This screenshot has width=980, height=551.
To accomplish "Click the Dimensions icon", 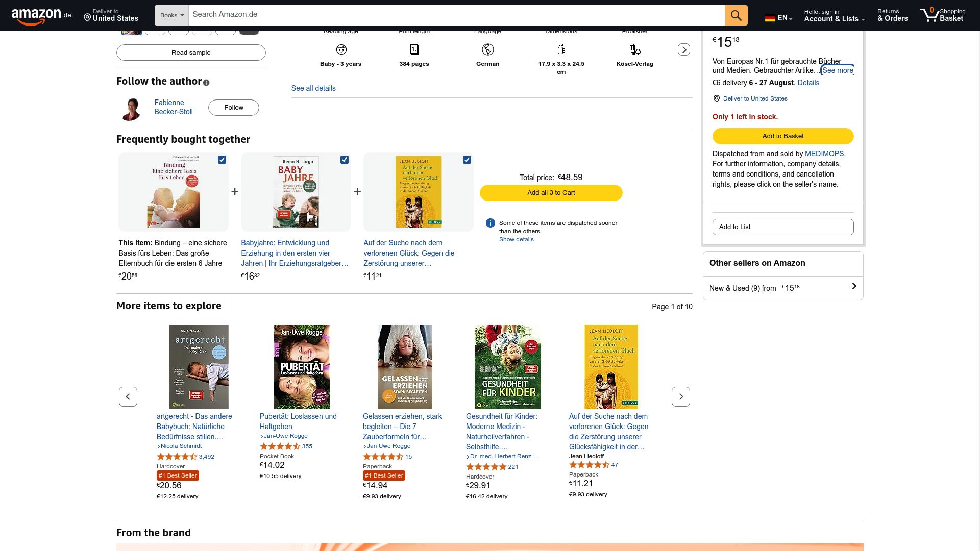I will [561, 49].
